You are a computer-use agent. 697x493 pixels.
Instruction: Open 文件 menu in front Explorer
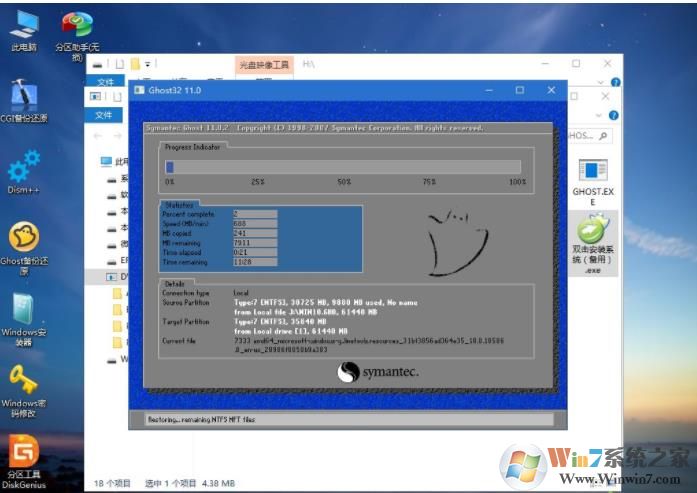point(103,115)
